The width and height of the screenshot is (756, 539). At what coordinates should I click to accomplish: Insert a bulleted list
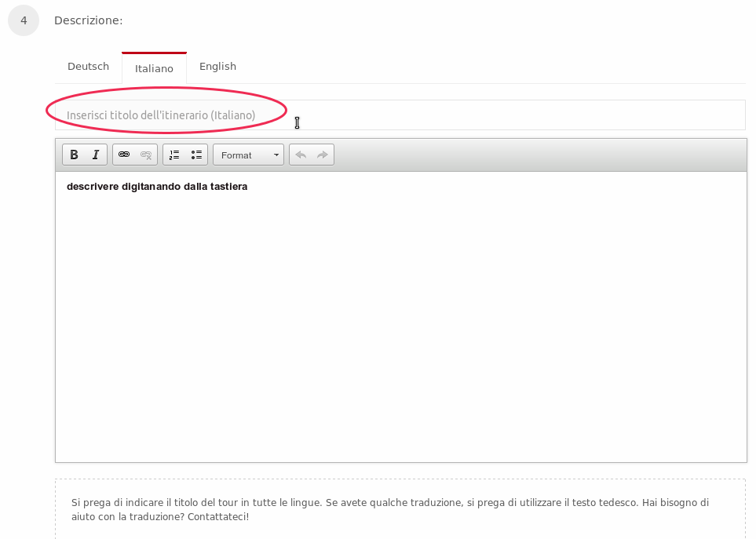(x=196, y=155)
